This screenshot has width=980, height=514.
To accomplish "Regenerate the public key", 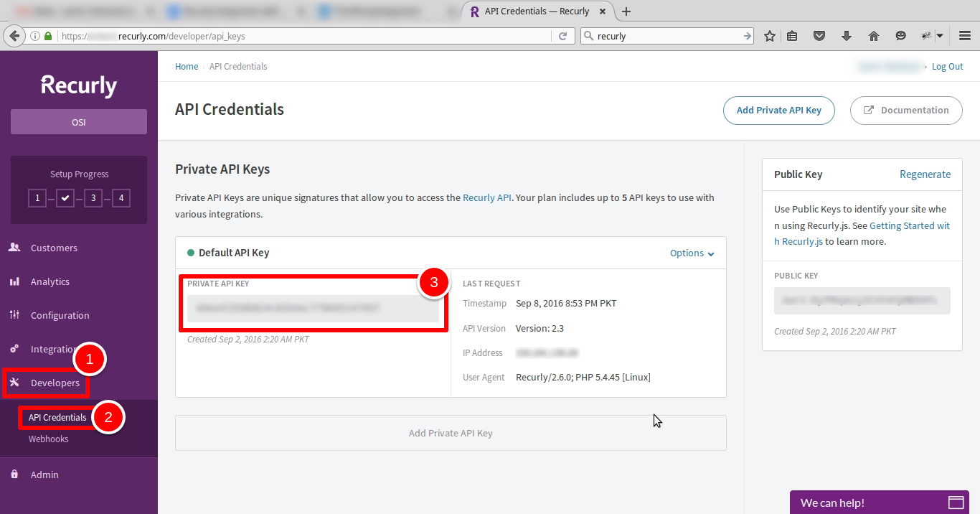I will [925, 174].
